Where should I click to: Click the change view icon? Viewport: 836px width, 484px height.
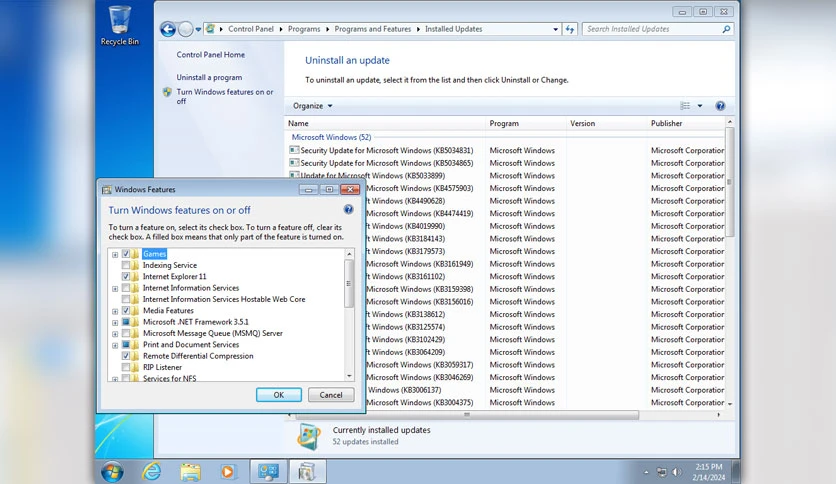[686, 106]
